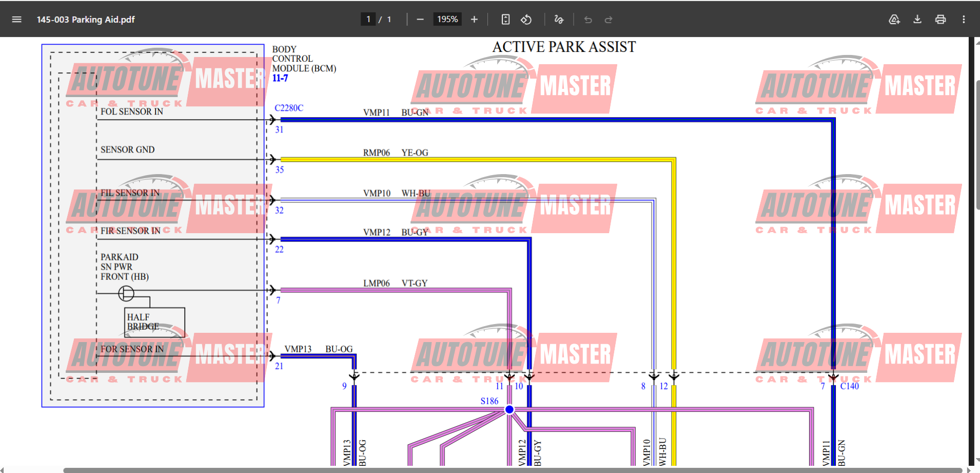Click the VMP10 horizontal wire label
The width and height of the screenshot is (980, 473).
377,193
